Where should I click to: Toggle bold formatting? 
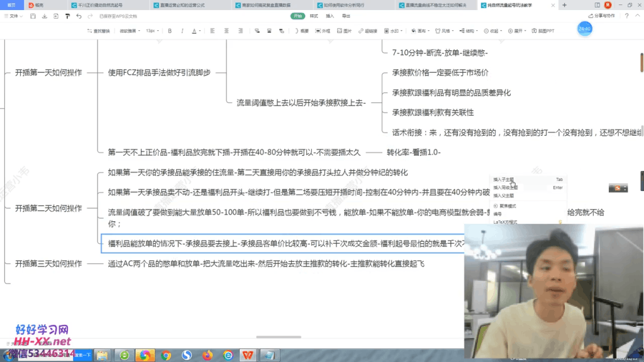click(x=170, y=31)
